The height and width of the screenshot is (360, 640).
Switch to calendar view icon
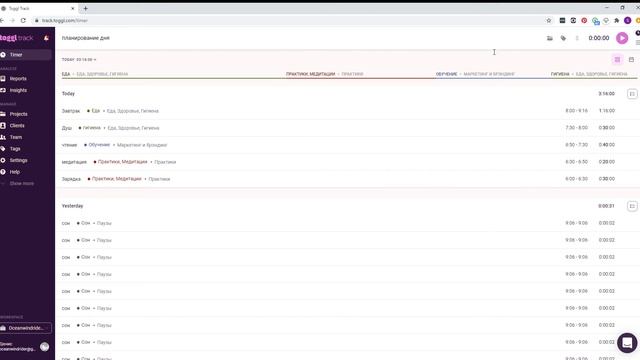(x=631, y=60)
